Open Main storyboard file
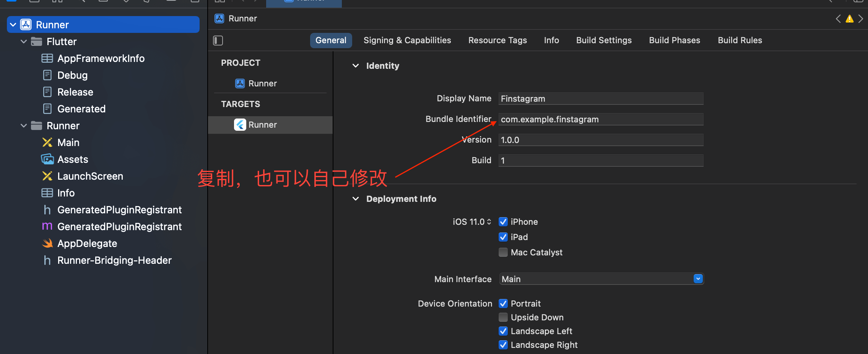The height and width of the screenshot is (354, 868). click(68, 143)
